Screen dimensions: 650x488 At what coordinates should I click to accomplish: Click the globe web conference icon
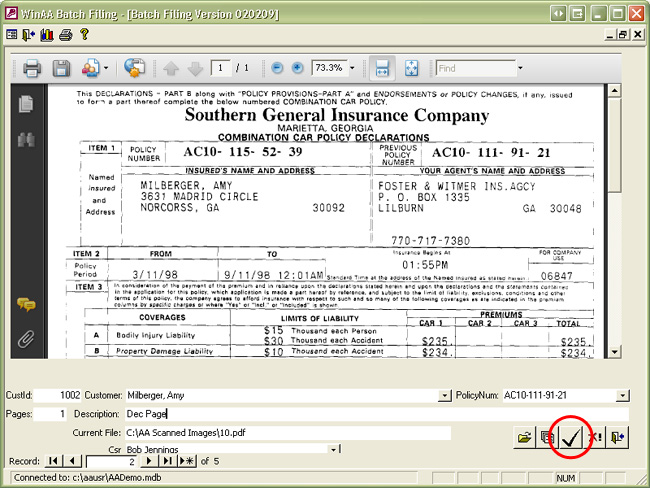pos(135,68)
